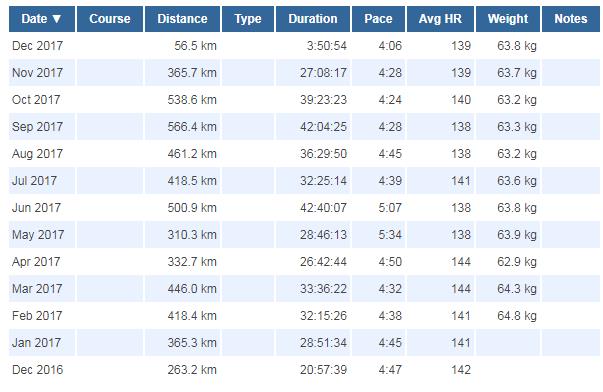
Task: Click the Type column header
Action: point(248,19)
